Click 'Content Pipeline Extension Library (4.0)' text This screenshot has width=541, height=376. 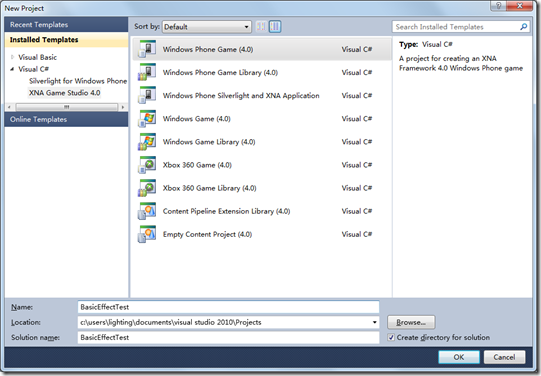point(226,211)
